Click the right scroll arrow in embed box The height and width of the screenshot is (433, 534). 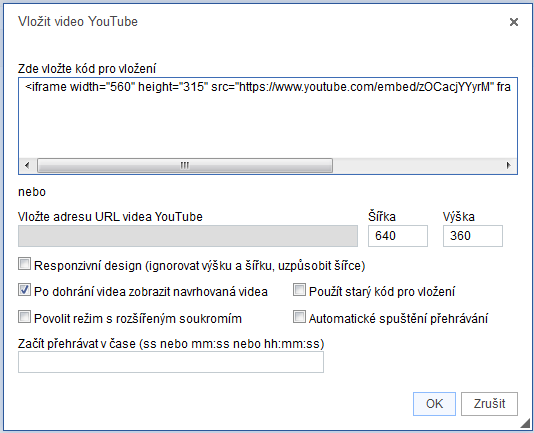coord(508,166)
